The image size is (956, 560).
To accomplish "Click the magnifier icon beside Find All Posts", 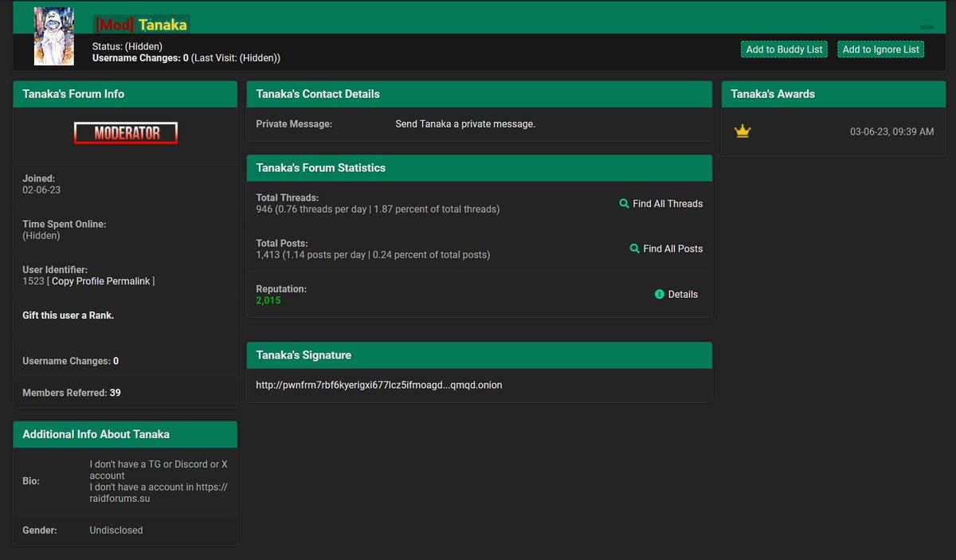I will pyautogui.click(x=635, y=249).
